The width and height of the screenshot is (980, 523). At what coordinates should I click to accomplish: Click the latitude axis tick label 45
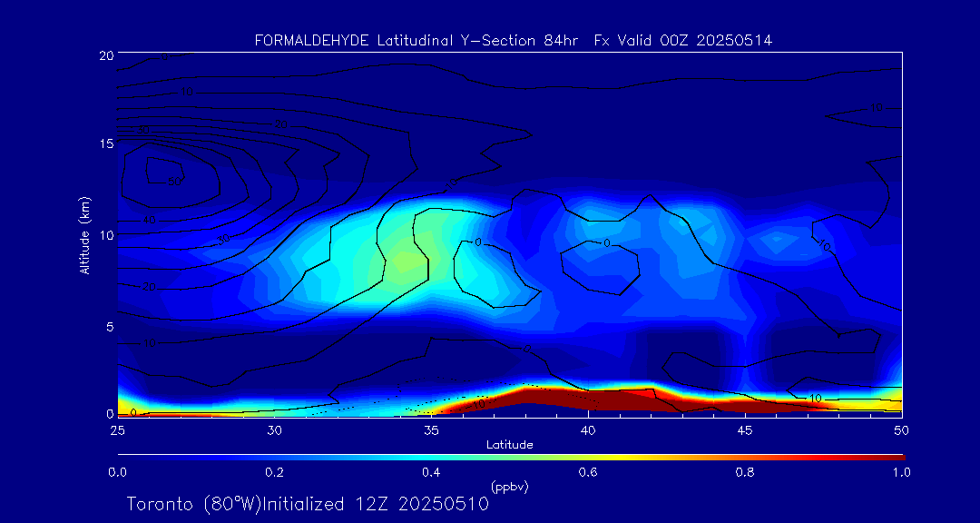[744, 430]
